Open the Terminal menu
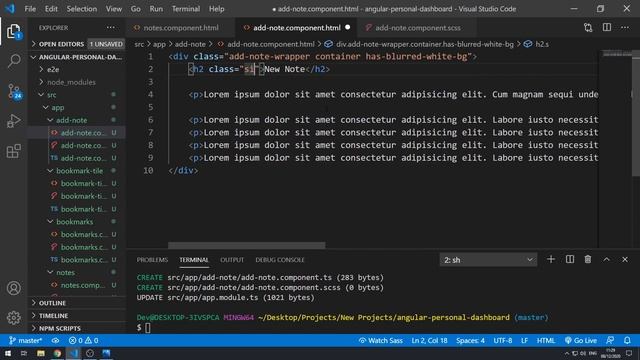Screen dimensions: 640x360 pyautogui.click(x=186, y=9)
